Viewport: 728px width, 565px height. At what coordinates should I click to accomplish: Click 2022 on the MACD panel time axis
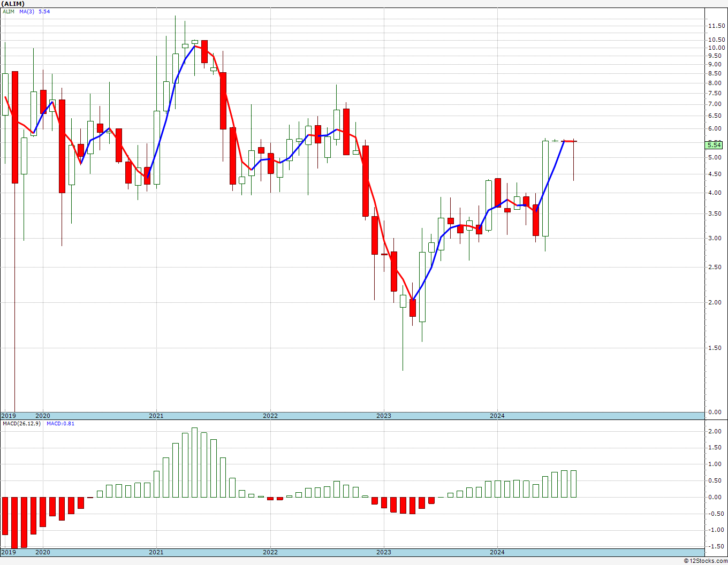tap(270, 552)
